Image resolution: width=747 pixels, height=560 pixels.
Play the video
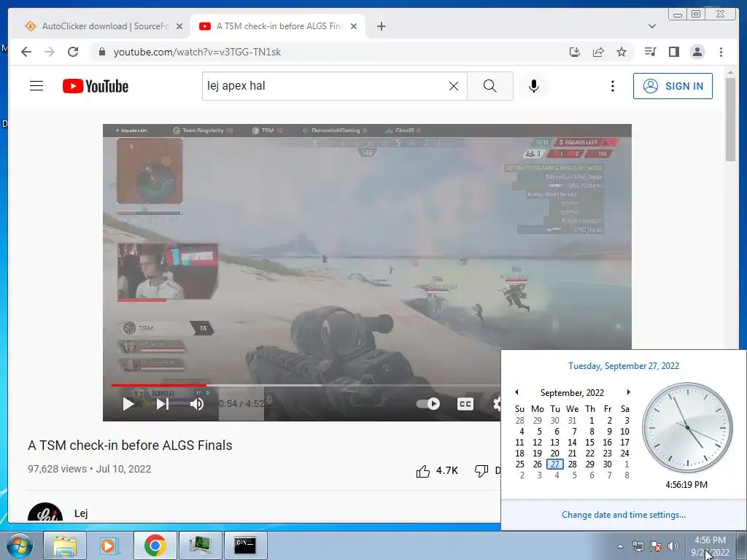(x=128, y=404)
